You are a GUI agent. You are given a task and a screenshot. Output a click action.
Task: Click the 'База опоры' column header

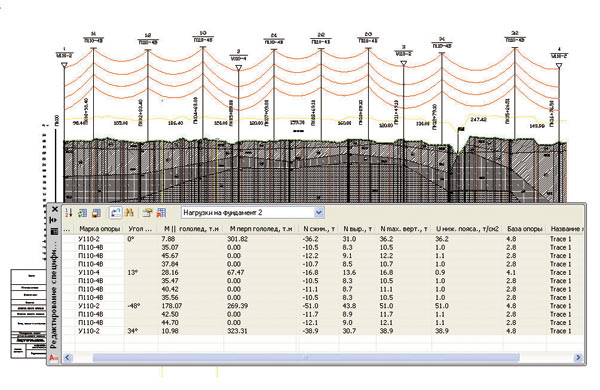[525, 229]
